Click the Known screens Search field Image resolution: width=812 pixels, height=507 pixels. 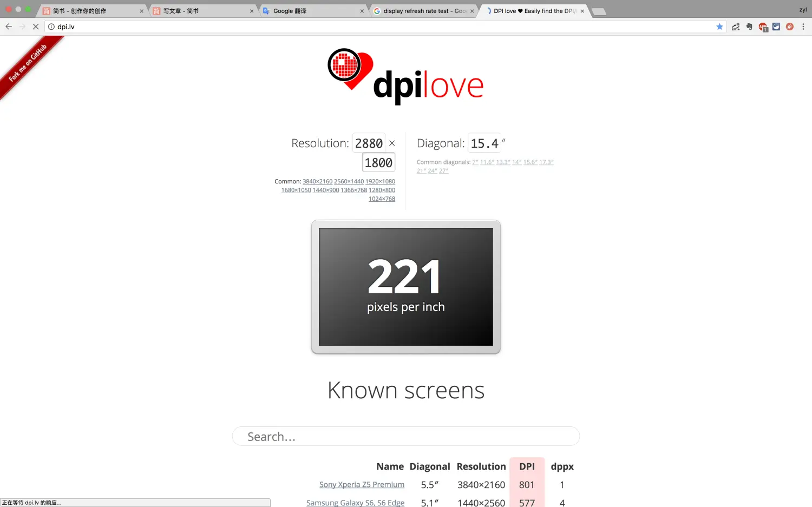(x=406, y=436)
